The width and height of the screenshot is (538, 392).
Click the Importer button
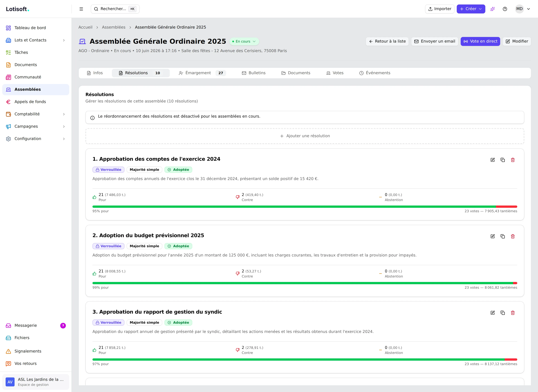pyautogui.click(x=440, y=9)
